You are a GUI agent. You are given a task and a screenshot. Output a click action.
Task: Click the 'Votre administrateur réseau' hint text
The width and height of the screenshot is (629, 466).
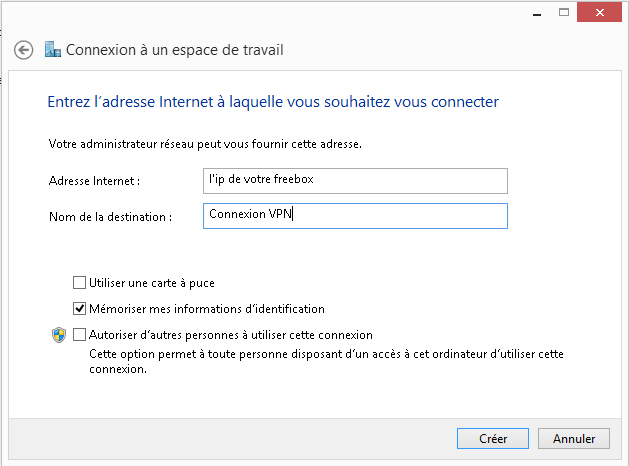(205, 144)
